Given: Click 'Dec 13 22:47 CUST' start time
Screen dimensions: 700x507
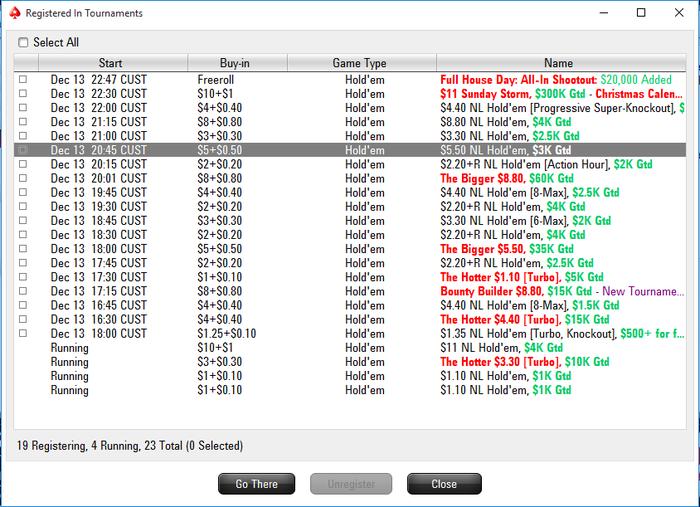Looking at the screenshot, I should pos(99,80).
